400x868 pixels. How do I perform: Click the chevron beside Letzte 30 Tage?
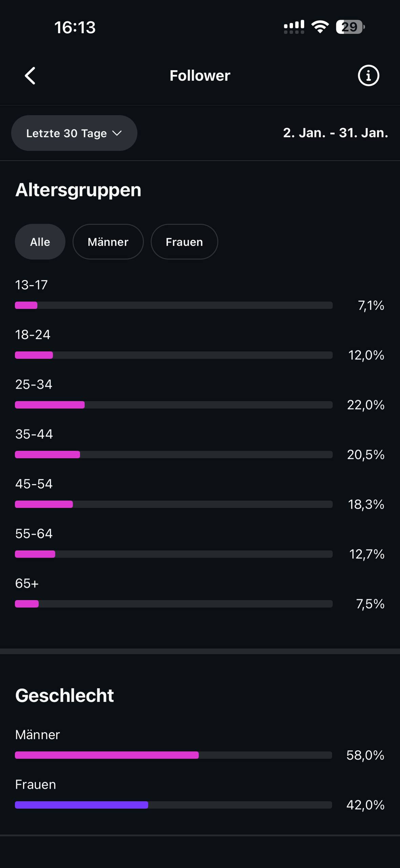coord(117,133)
